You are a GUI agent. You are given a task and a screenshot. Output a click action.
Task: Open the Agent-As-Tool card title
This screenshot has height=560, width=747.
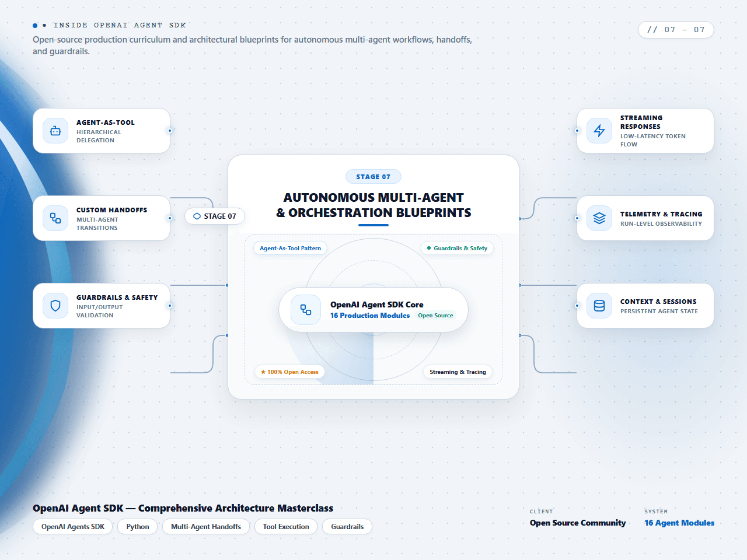click(x=106, y=123)
